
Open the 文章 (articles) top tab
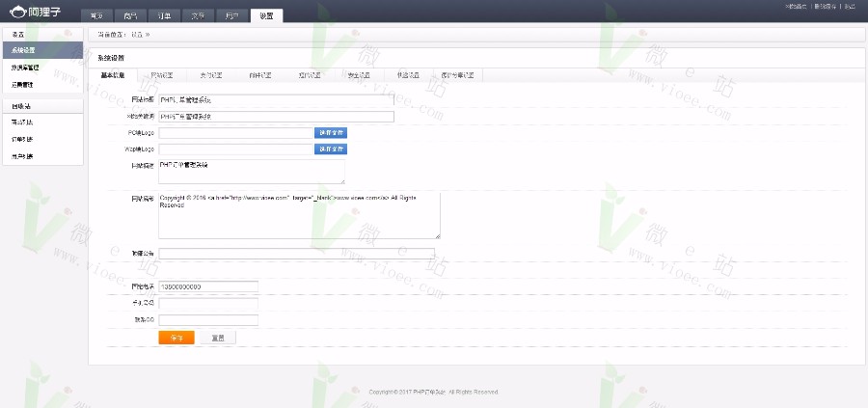click(198, 16)
